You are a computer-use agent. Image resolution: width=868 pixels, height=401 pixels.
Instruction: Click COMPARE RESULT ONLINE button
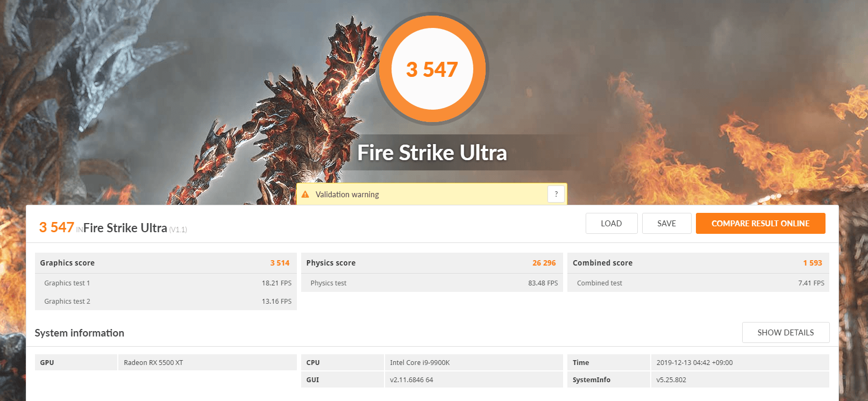click(x=760, y=224)
